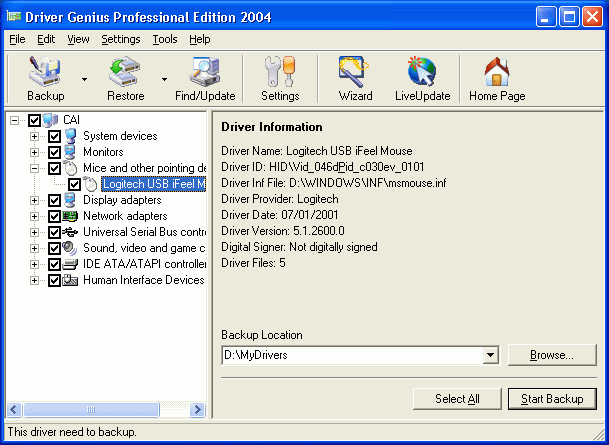The width and height of the screenshot is (609, 445).
Task: Click the Browse... button
Action: pyautogui.click(x=552, y=355)
